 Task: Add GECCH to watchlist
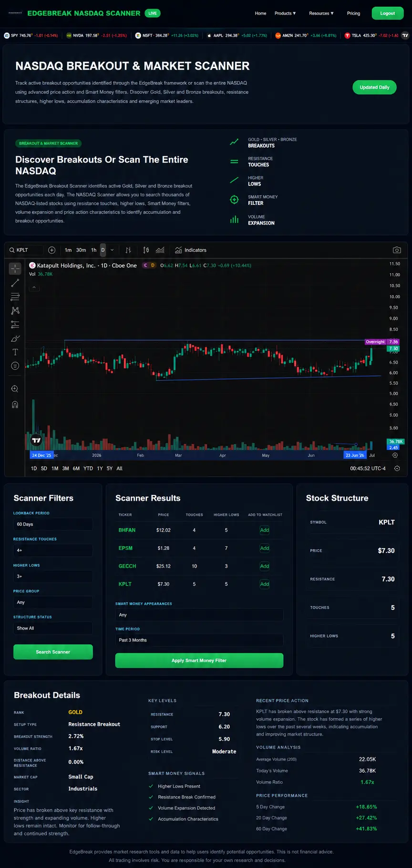[265, 566]
